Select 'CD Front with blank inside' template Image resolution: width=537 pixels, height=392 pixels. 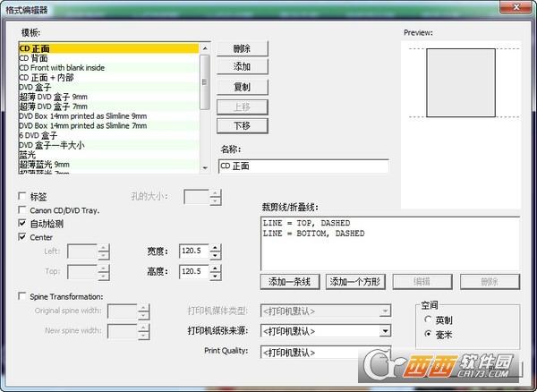[108, 68]
